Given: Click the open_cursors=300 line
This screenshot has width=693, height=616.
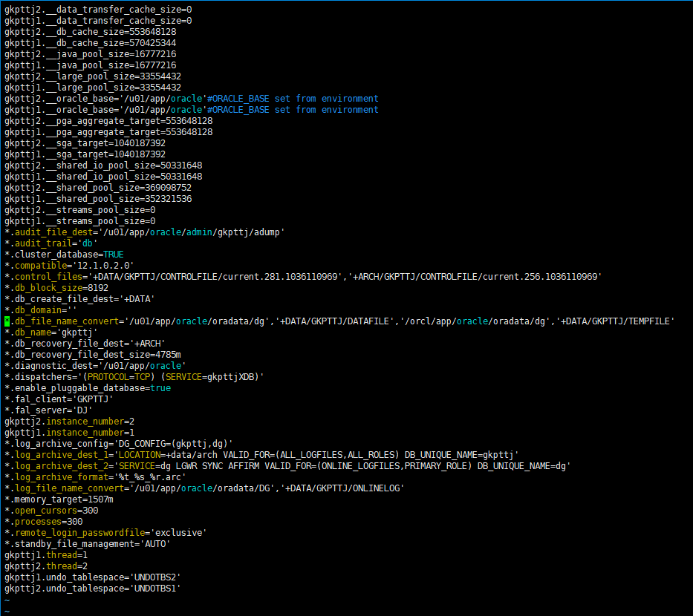Looking at the screenshot, I should pyautogui.click(x=51, y=511).
